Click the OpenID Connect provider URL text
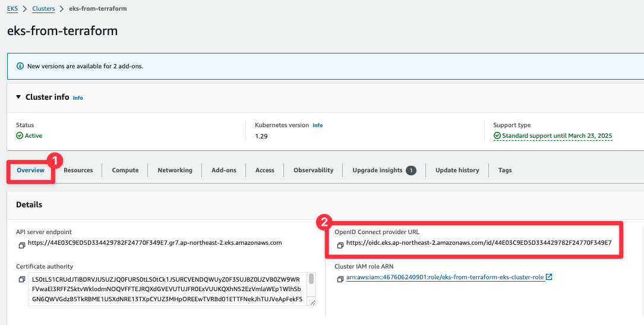The image size is (644, 325). [479, 243]
